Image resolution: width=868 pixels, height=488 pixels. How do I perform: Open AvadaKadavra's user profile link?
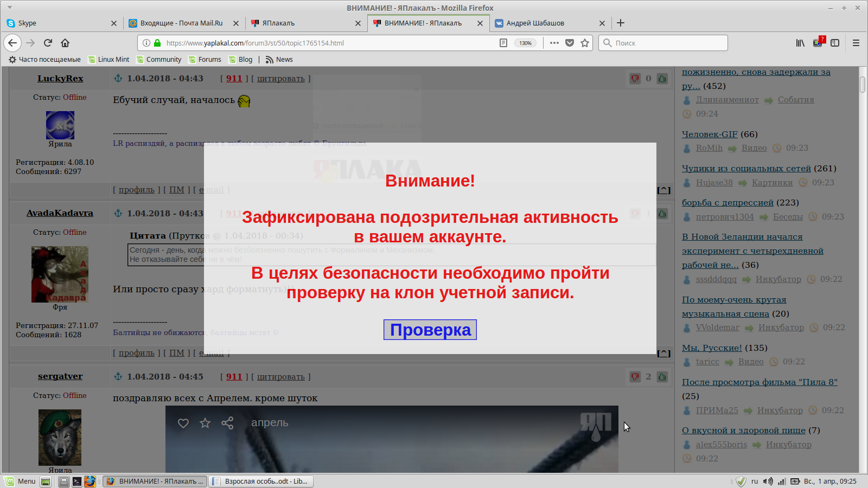coord(60,213)
